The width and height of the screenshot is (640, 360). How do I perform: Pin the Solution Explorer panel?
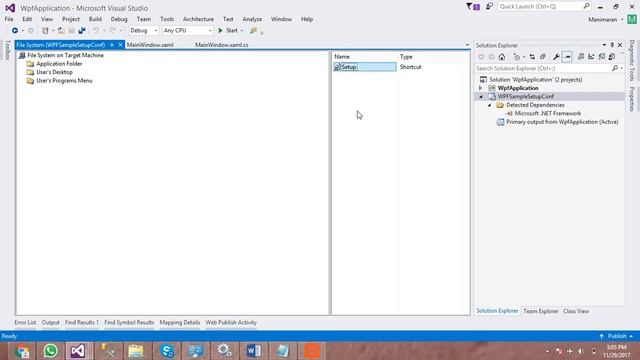[612, 45]
